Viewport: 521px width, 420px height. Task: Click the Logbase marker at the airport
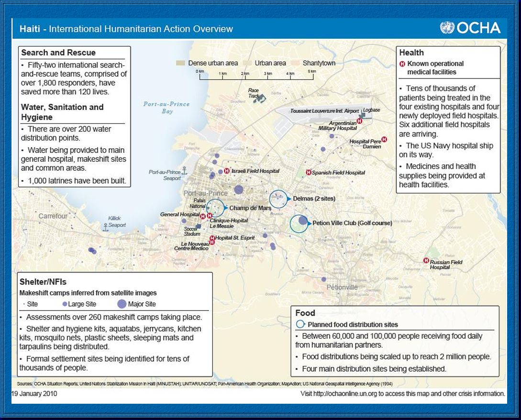[x=361, y=115]
